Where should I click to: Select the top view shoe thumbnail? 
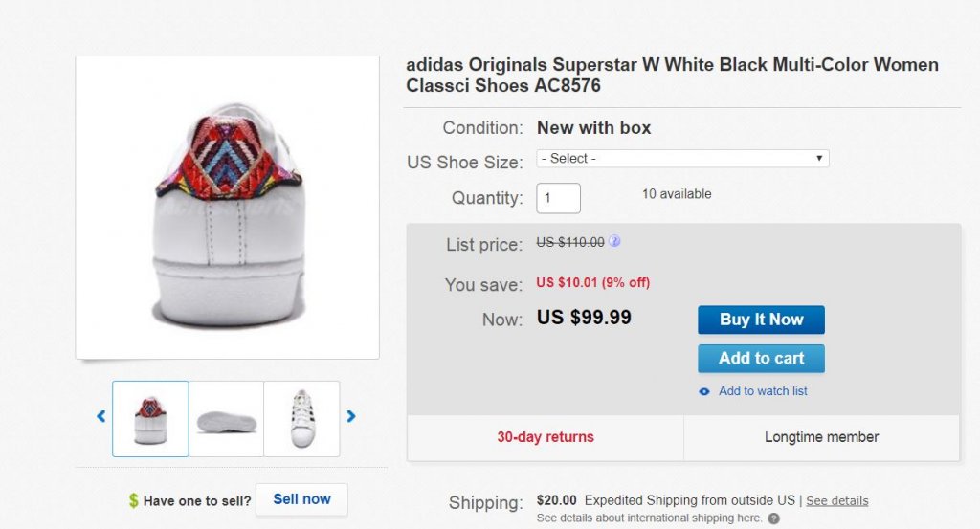(x=301, y=418)
